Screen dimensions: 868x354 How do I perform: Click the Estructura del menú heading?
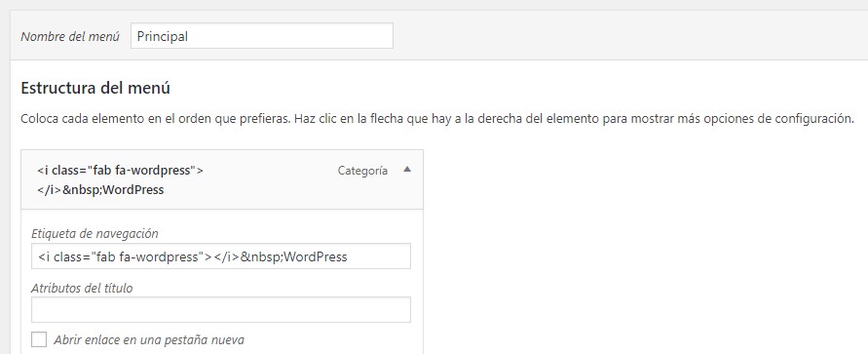click(95, 88)
